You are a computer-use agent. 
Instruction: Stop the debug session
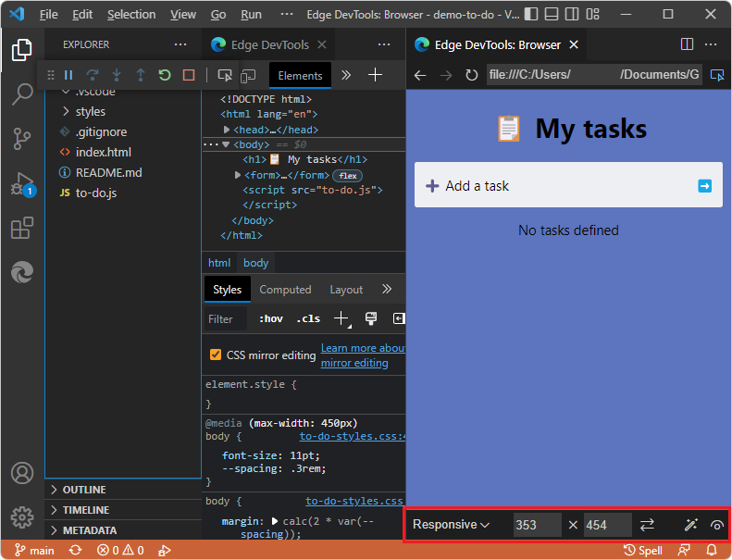pos(189,75)
